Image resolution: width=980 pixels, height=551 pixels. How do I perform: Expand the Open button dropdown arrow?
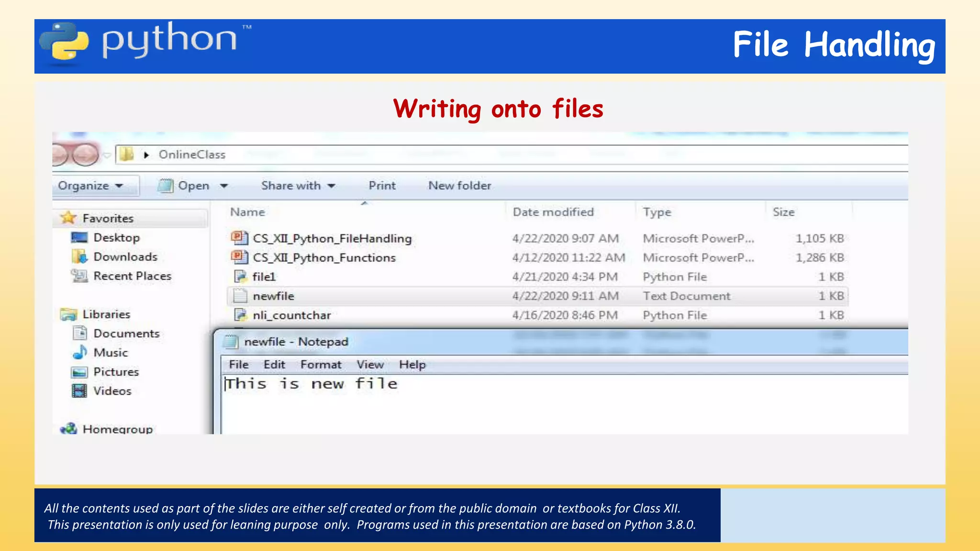click(x=224, y=186)
